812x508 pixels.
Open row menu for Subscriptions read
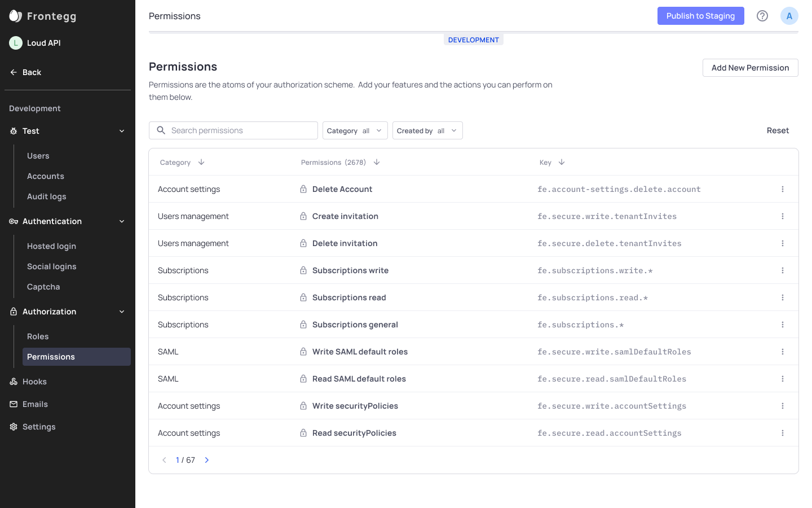click(783, 297)
